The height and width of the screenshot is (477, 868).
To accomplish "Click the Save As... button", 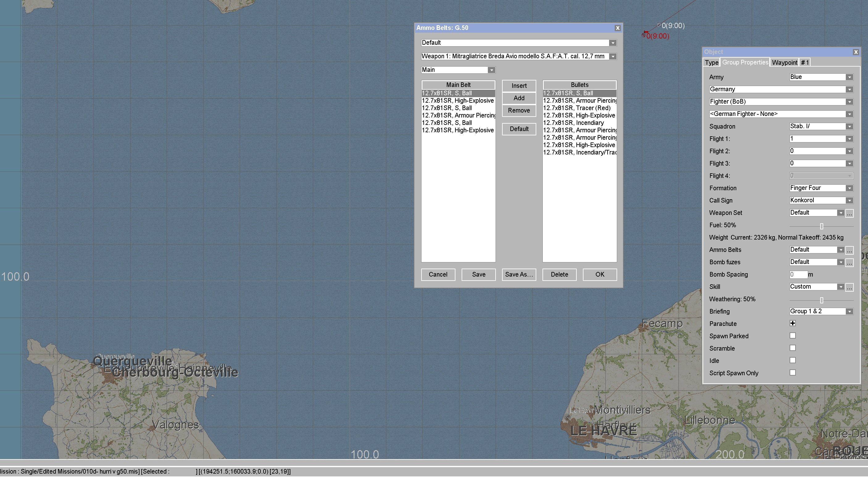I will (x=519, y=275).
